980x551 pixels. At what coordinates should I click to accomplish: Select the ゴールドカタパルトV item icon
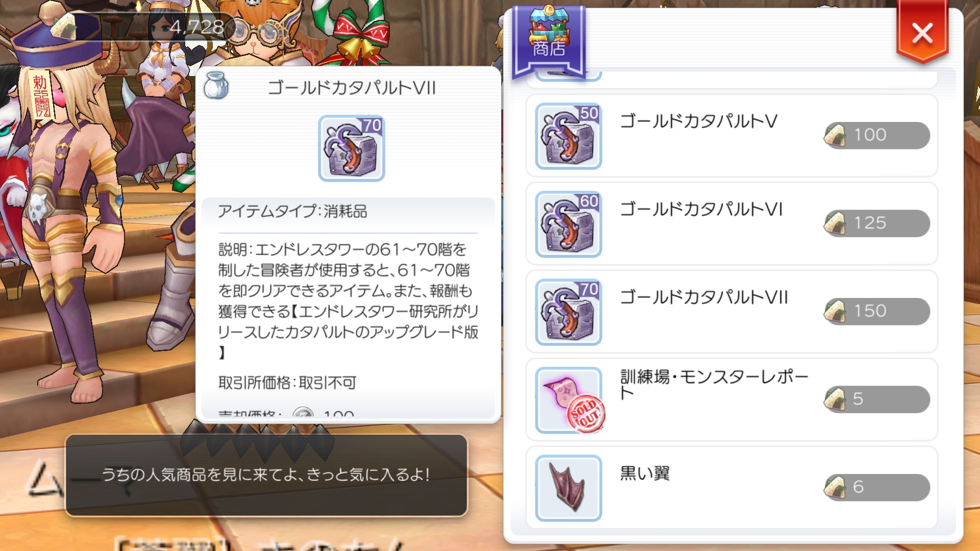point(568,136)
